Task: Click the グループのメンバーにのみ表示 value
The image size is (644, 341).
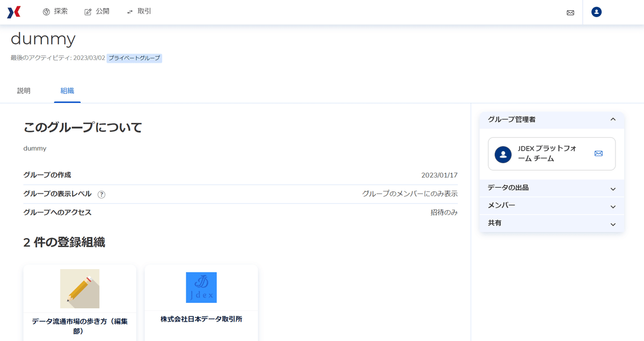Action: click(410, 194)
